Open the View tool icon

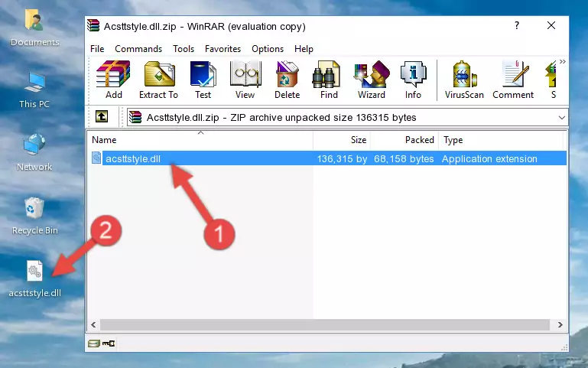coord(245,80)
